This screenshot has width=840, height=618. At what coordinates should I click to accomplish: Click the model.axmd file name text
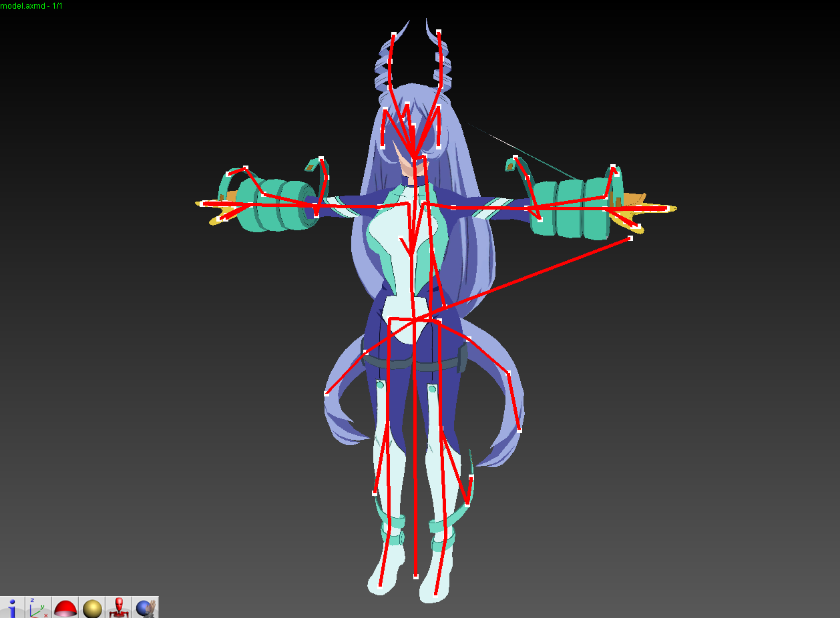pos(23,5)
